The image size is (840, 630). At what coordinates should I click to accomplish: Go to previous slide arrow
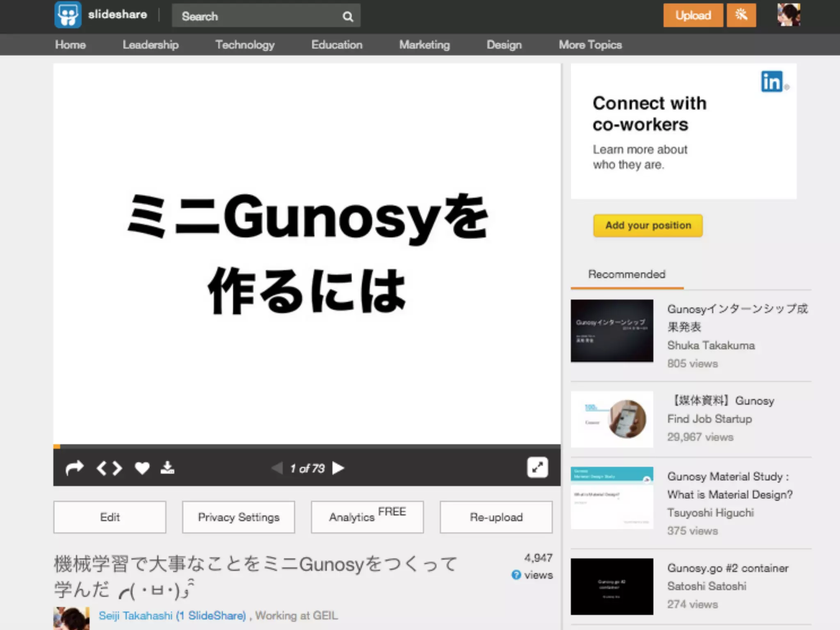coord(277,468)
